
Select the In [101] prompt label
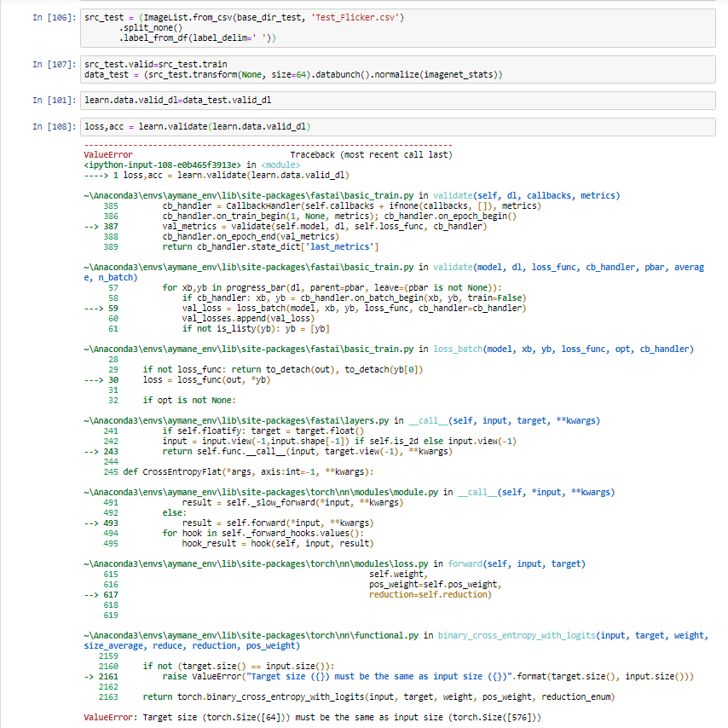tap(54, 101)
